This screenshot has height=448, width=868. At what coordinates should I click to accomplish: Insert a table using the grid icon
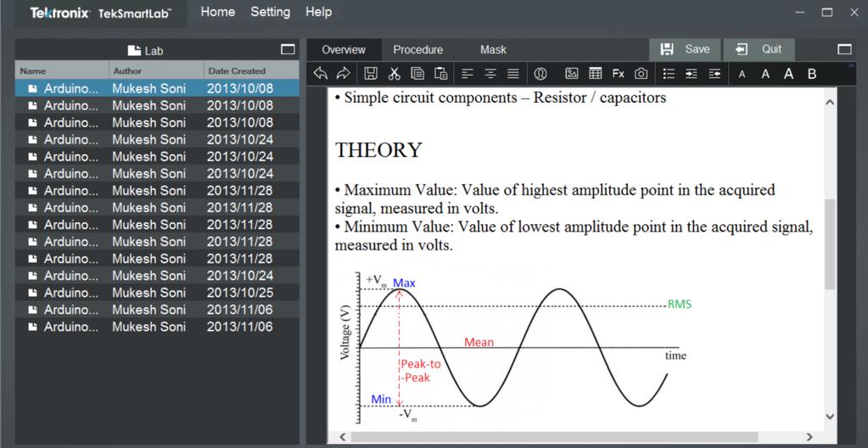pos(595,74)
